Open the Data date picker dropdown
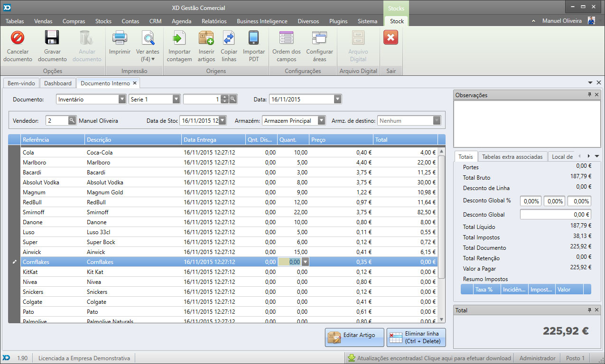 pos(337,100)
